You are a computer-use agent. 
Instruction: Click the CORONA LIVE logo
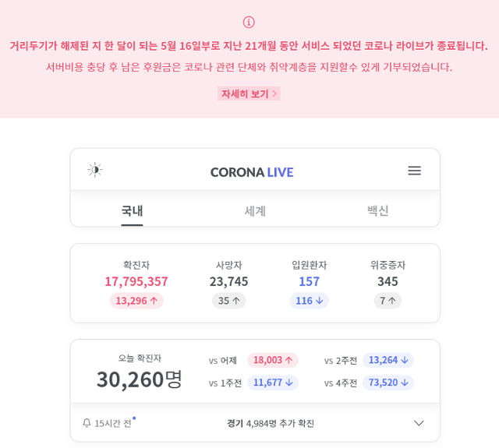252,171
